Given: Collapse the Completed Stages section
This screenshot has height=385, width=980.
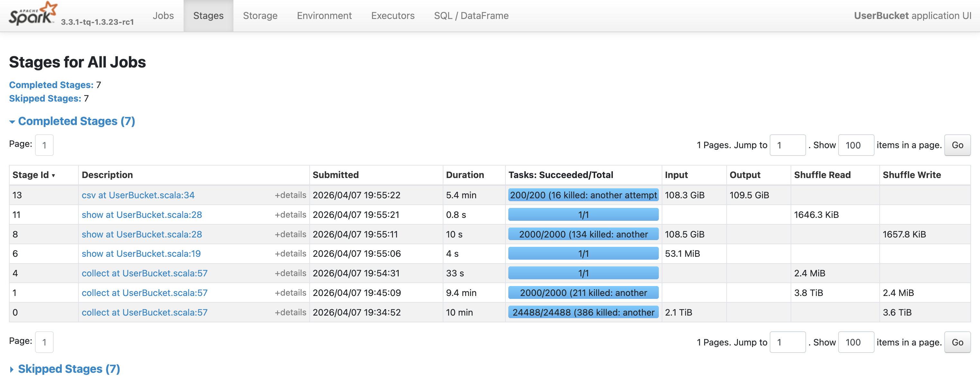Looking at the screenshot, I should click(x=76, y=121).
